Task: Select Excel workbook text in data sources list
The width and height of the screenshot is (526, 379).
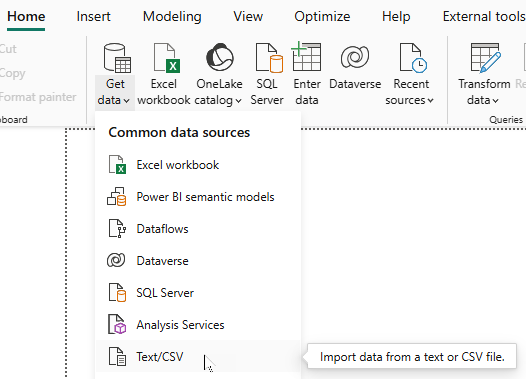Action: [178, 165]
